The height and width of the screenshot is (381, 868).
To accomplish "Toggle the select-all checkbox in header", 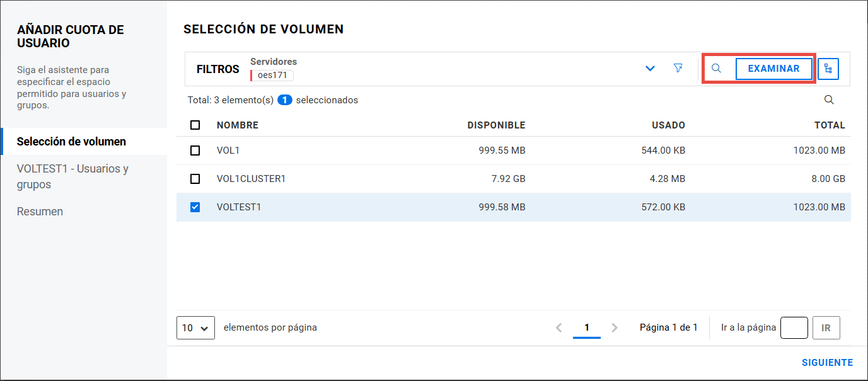I will pyautogui.click(x=195, y=125).
